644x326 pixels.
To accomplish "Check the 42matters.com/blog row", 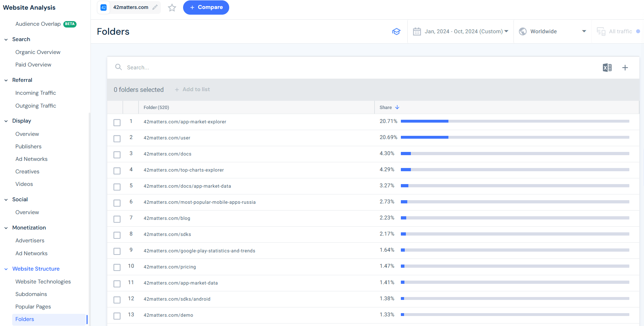I will [117, 219].
